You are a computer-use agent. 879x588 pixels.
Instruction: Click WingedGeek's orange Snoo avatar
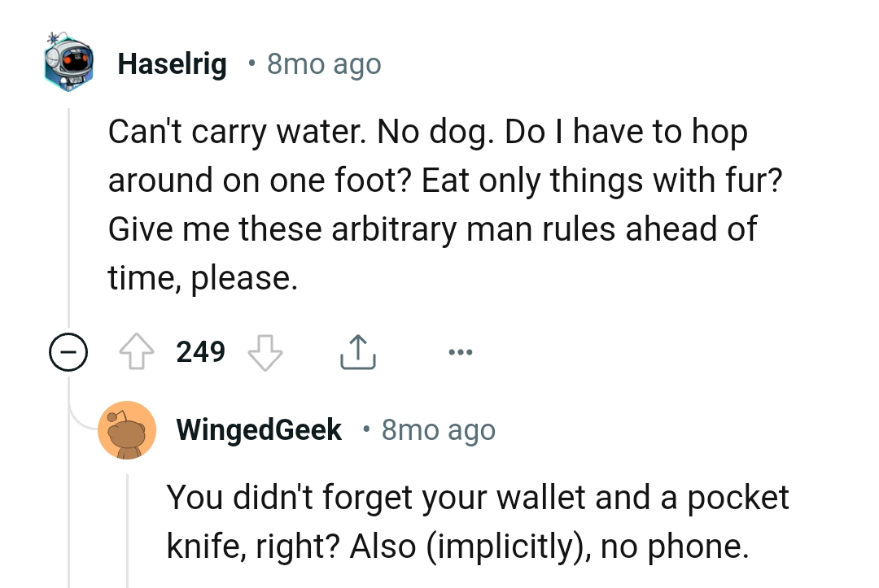pyautogui.click(x=127, y=429)
